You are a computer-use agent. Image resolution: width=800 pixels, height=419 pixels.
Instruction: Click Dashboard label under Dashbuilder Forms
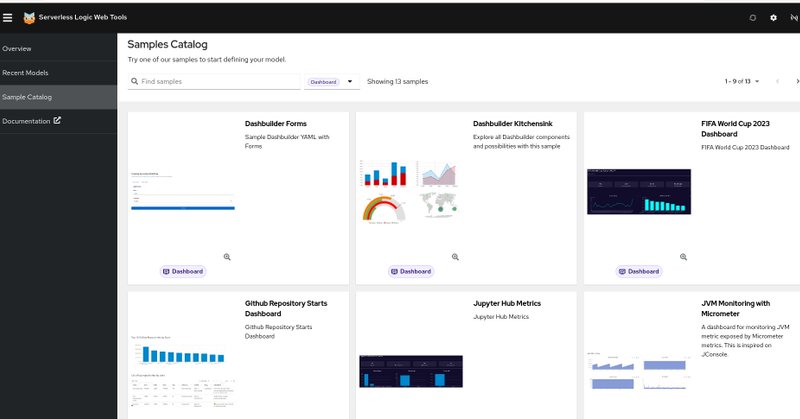click(x=183, y=272)
